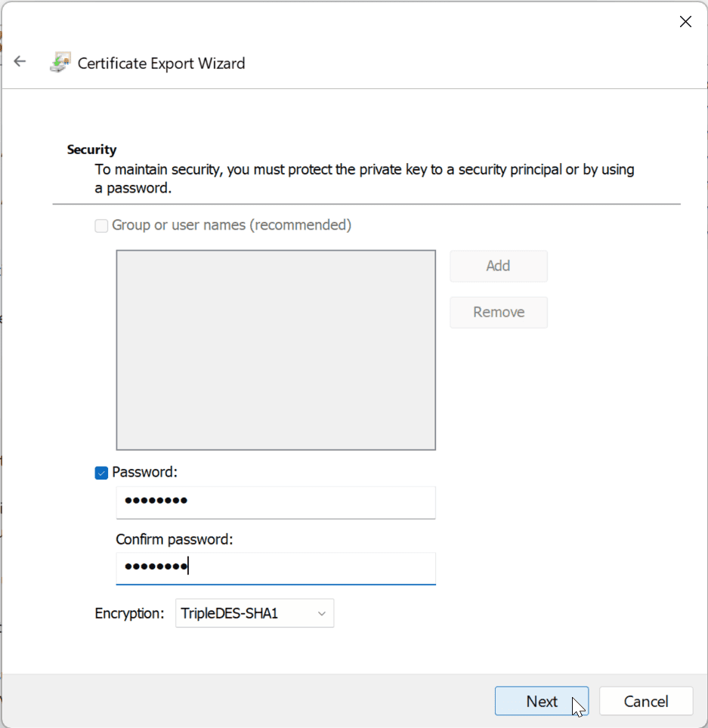Click the empty group or user names list
This screenshot has height=728, width=708.
click(x=276, y=350)
